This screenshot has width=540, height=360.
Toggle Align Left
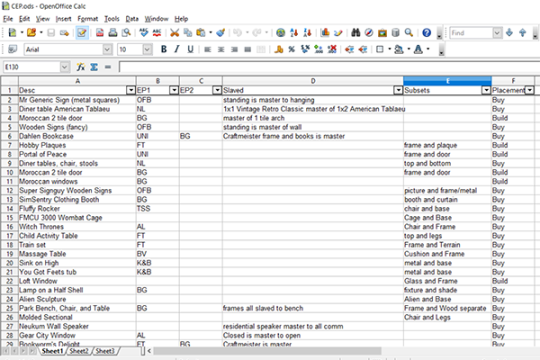tap(208, 49)
